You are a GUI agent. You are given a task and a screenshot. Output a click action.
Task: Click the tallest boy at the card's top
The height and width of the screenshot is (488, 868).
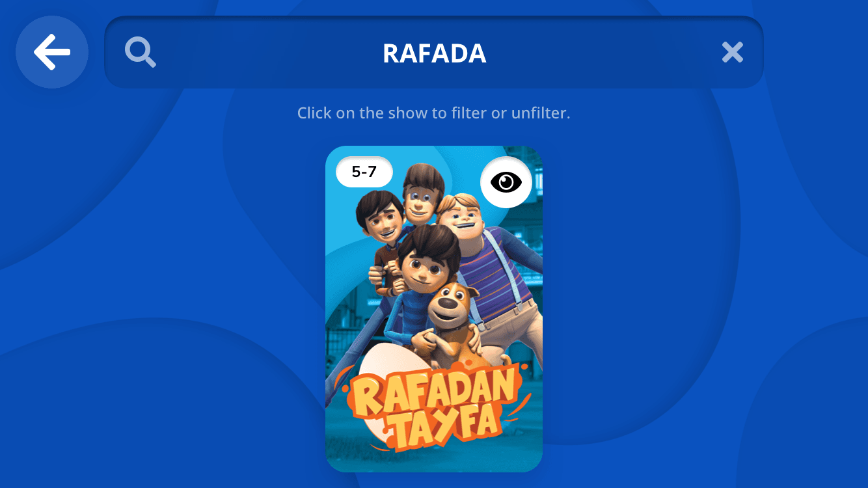(x=422, y=194)
